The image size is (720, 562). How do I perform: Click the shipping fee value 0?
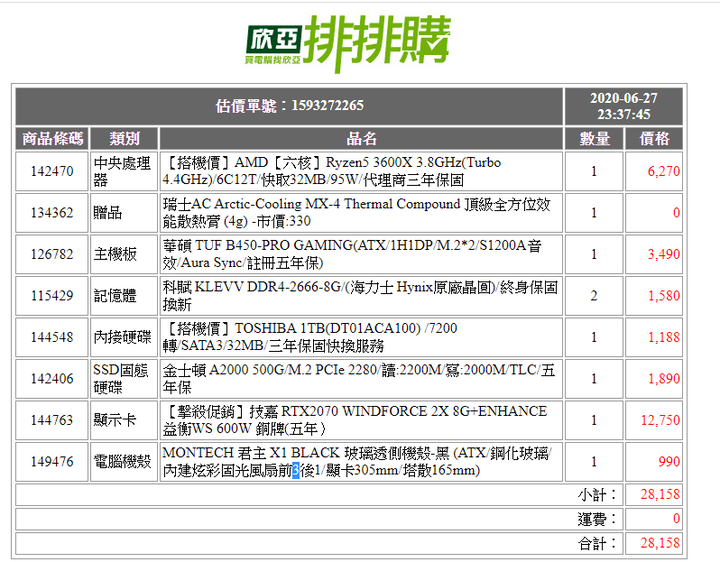point(676,519)
